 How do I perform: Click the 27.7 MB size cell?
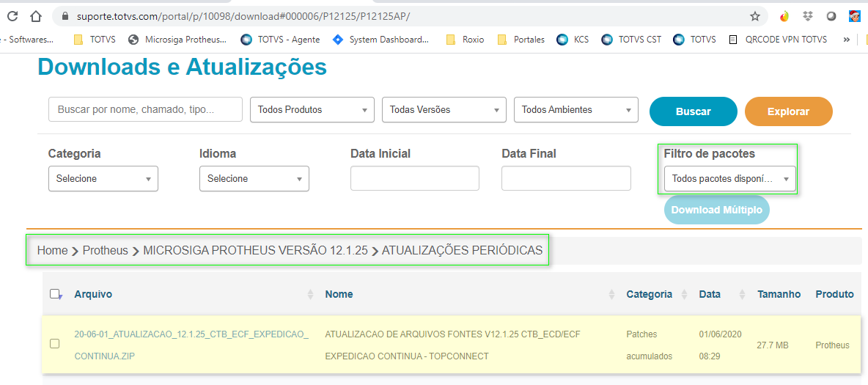[772, 345]
